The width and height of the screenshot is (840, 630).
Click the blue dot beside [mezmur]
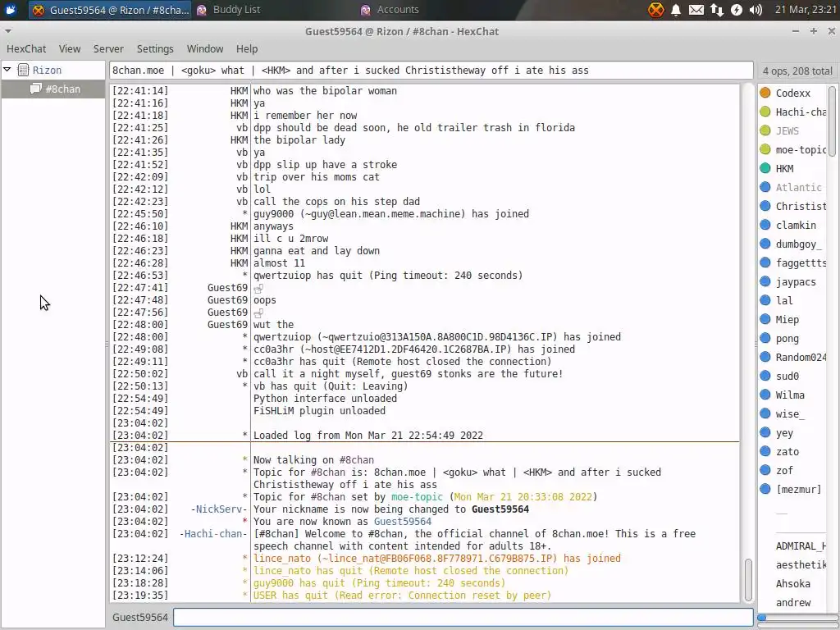tap(765, 489)
